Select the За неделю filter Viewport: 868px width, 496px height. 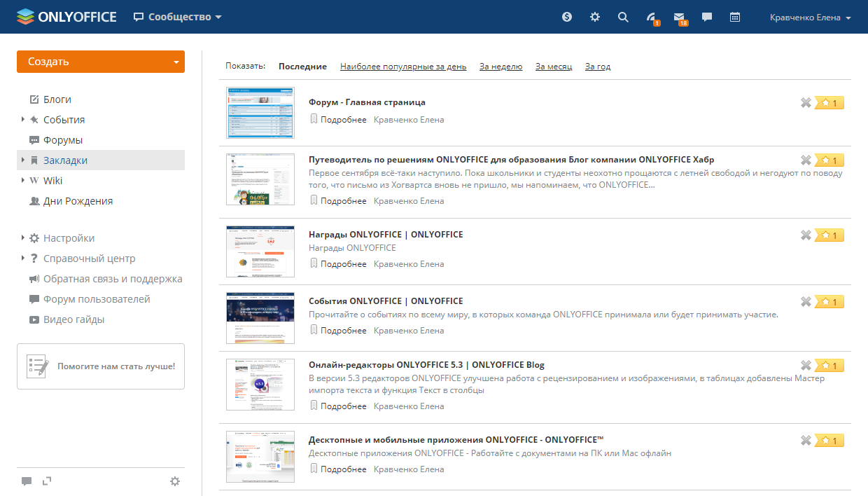tap(500, 67)
